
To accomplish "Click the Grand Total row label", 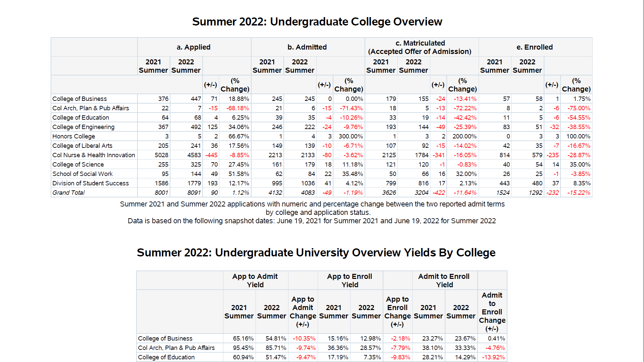I will (68, 193).
